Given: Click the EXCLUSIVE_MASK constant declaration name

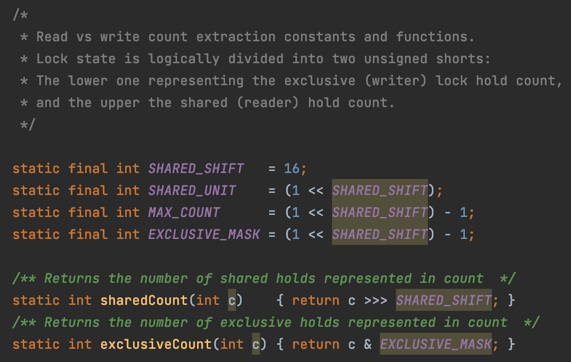Looking at the screenshot, I should click(204, 234).
